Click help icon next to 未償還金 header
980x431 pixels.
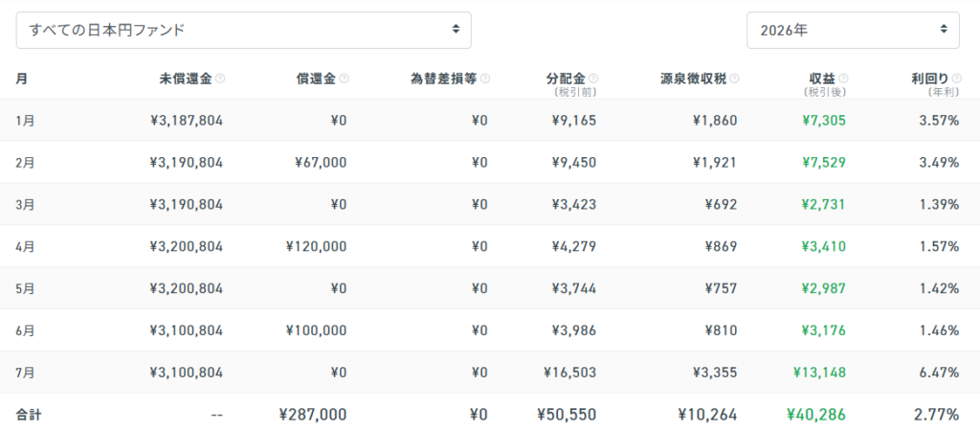220,79
